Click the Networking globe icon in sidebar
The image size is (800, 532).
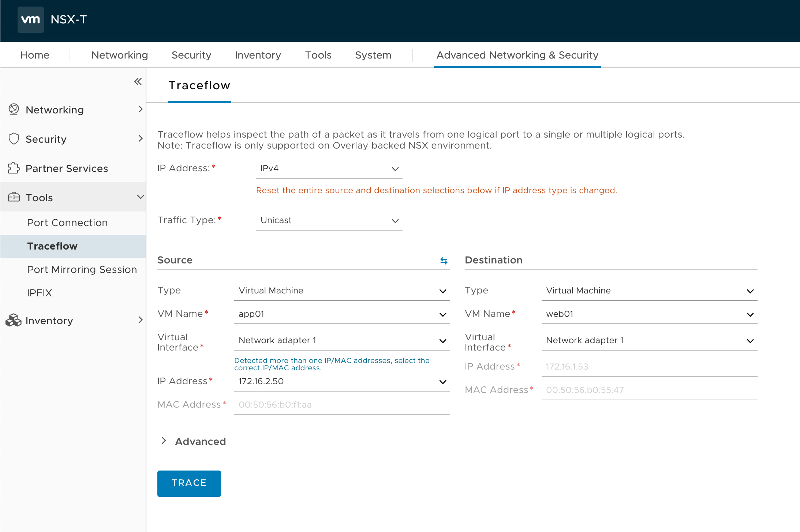14,109
